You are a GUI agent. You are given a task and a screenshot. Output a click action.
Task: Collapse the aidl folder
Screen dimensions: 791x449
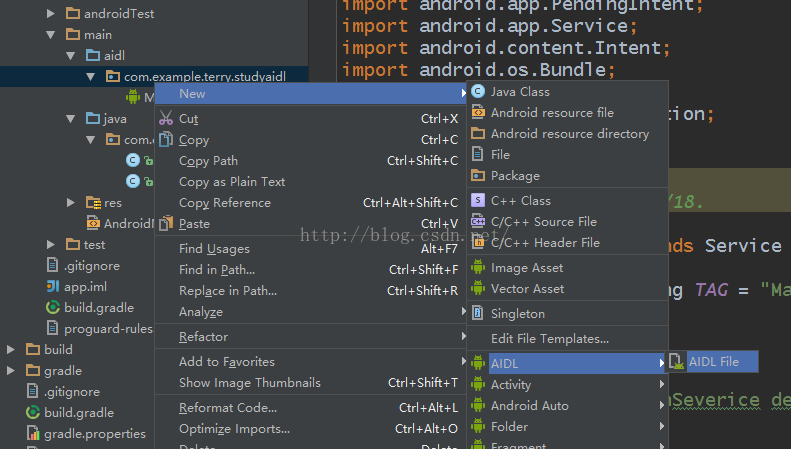(71, 55)
